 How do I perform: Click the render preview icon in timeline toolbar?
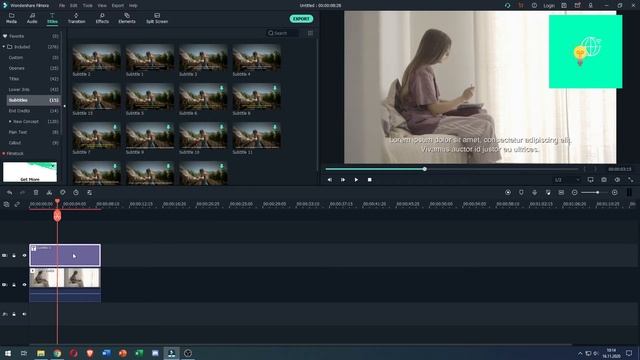tap(508, 193)
